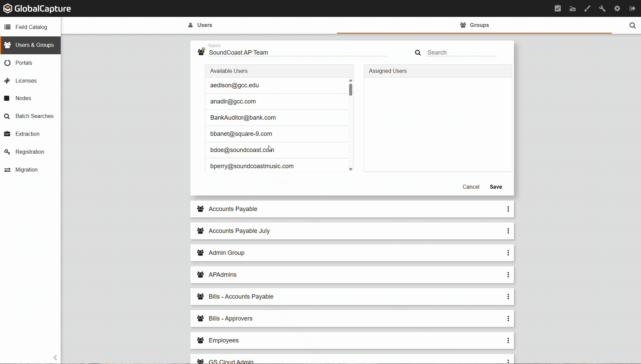Screen dimensions: 641x364
Task: Switch to the Groups tab
Action: (x=474, y=25)
